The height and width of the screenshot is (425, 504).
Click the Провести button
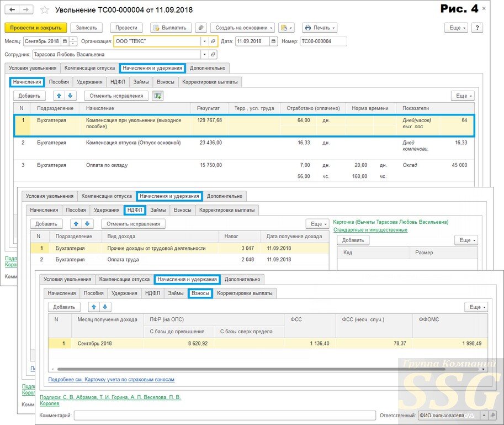(x=126, y=28)
